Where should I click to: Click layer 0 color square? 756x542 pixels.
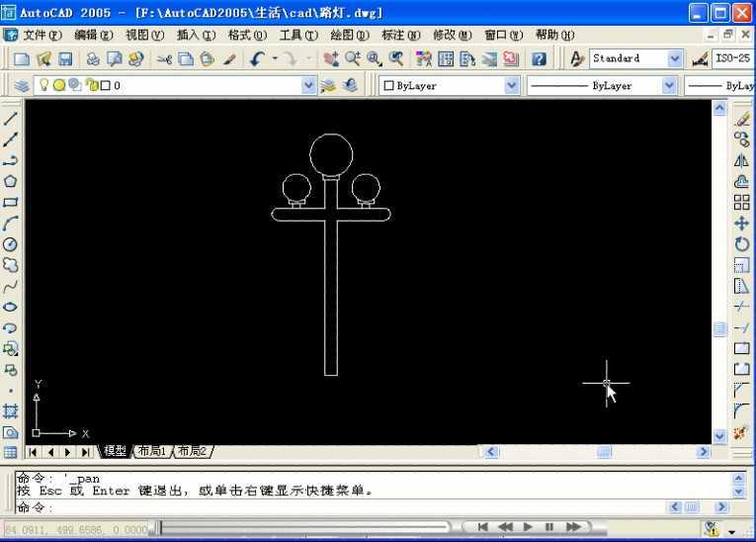pos(105,86)
